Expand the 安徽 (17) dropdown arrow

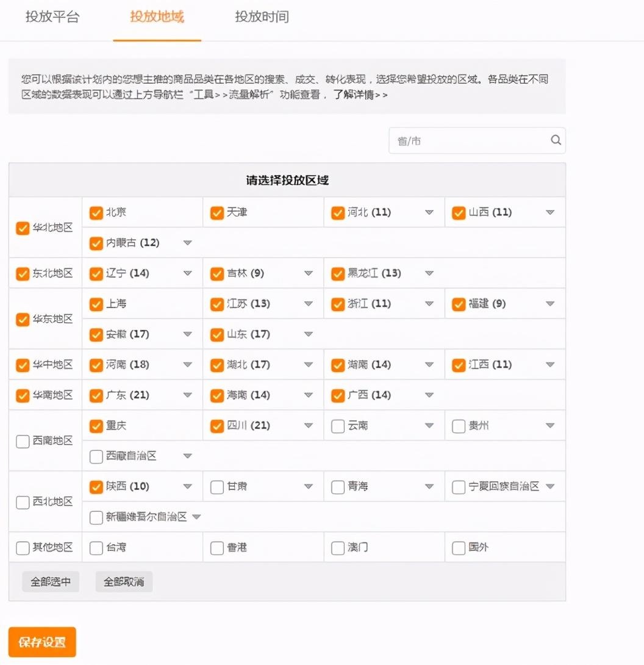188,334
